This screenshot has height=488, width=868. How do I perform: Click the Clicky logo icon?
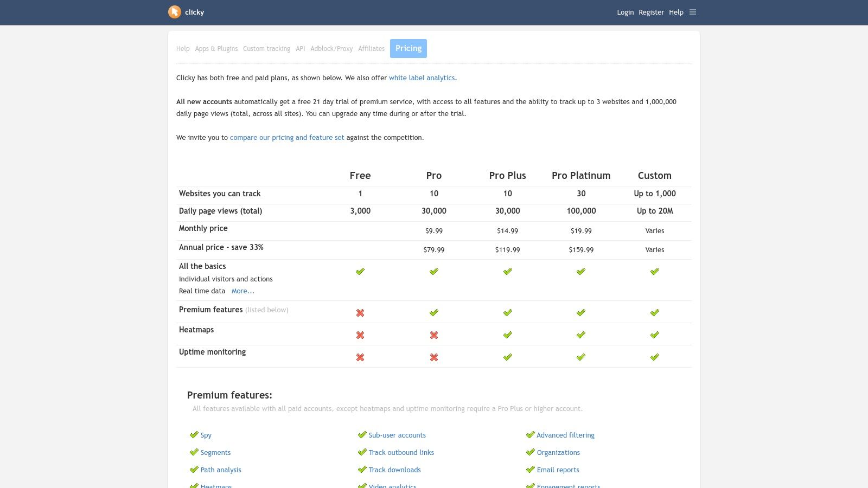click(174, 12)
